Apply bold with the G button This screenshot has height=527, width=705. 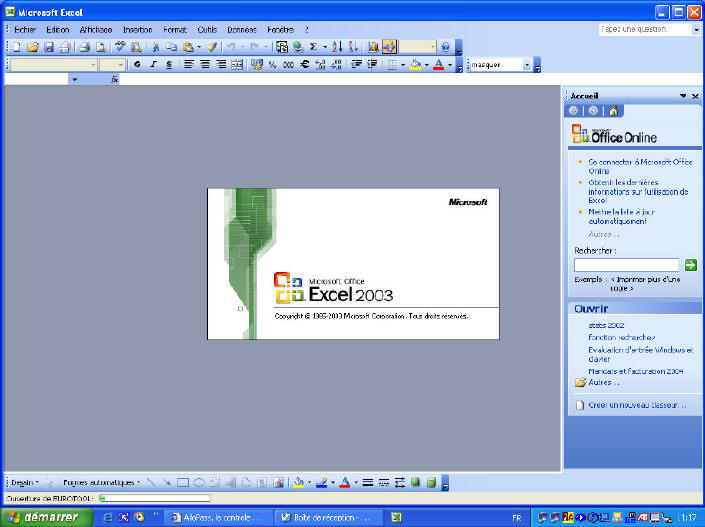[137, 65]
